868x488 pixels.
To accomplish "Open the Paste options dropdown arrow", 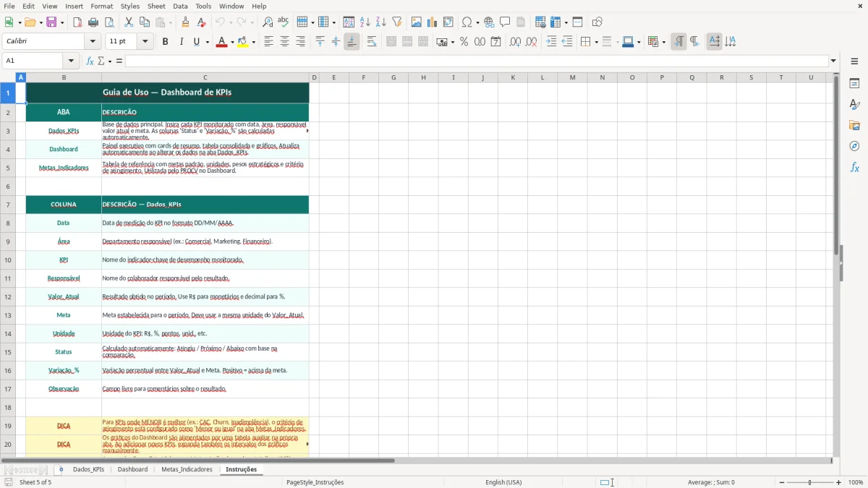I will click(170, 22).
